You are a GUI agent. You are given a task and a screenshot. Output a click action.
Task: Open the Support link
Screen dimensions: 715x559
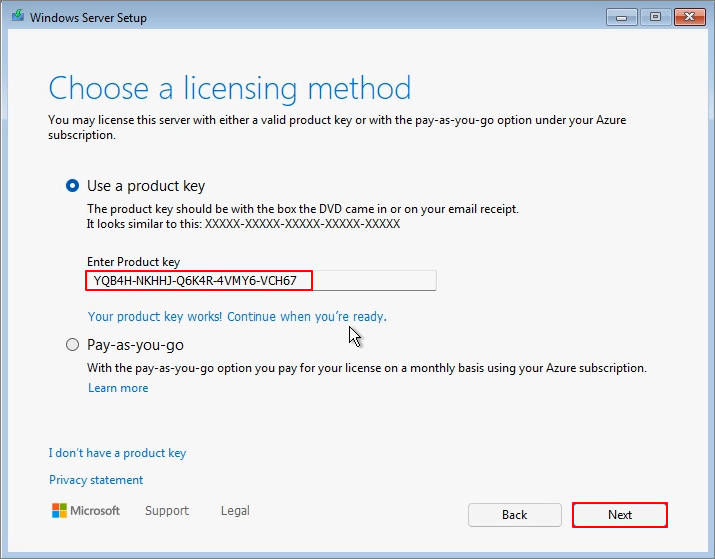pos(167,511)
